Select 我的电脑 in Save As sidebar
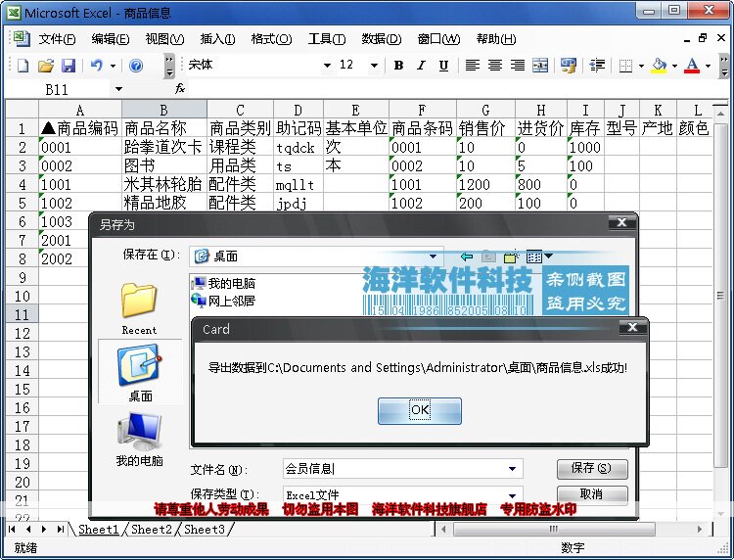Screen dimensions: 734x560 tap(140, 440)
